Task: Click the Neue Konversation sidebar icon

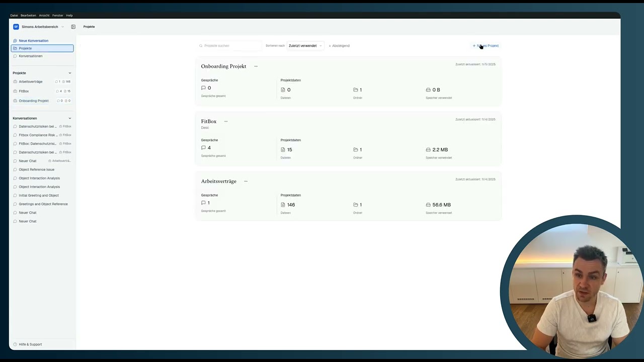Action: [15, 41]
